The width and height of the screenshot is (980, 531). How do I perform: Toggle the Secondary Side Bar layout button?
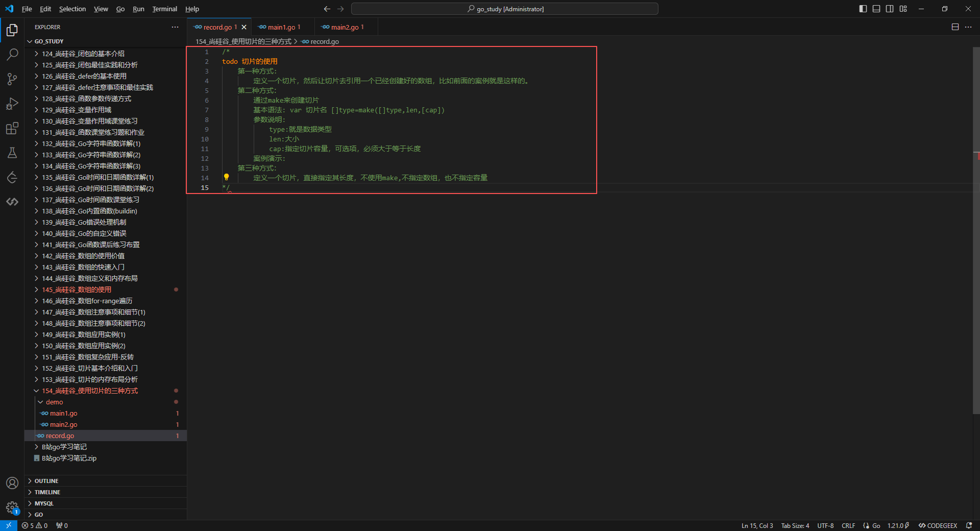pyautogui.click(x=890, y=9)
